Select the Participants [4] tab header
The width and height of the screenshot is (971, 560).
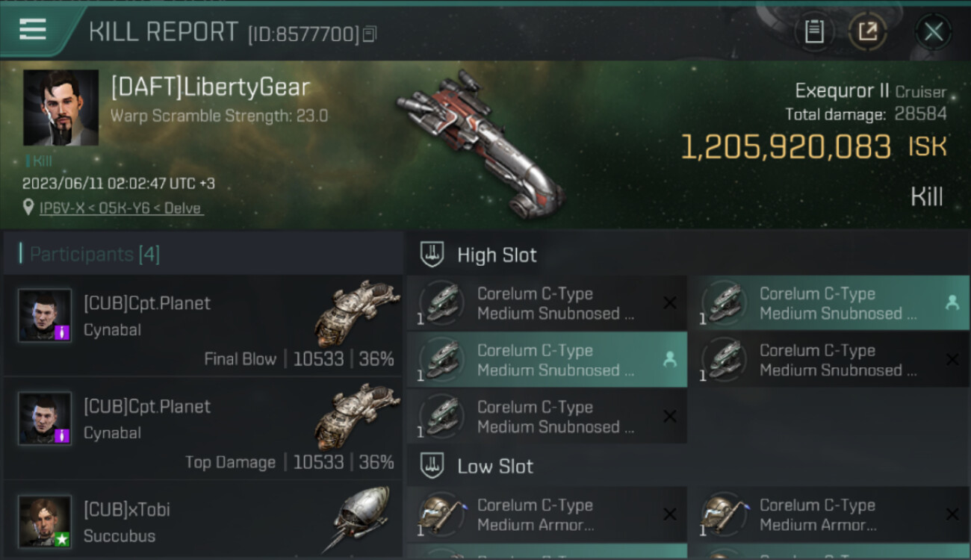click(x=95, y=254)
